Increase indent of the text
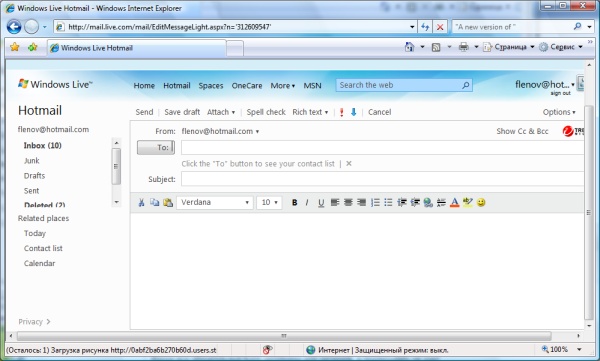Image resolution: width=600 pixels, height=361 pixels. (415, 202)
